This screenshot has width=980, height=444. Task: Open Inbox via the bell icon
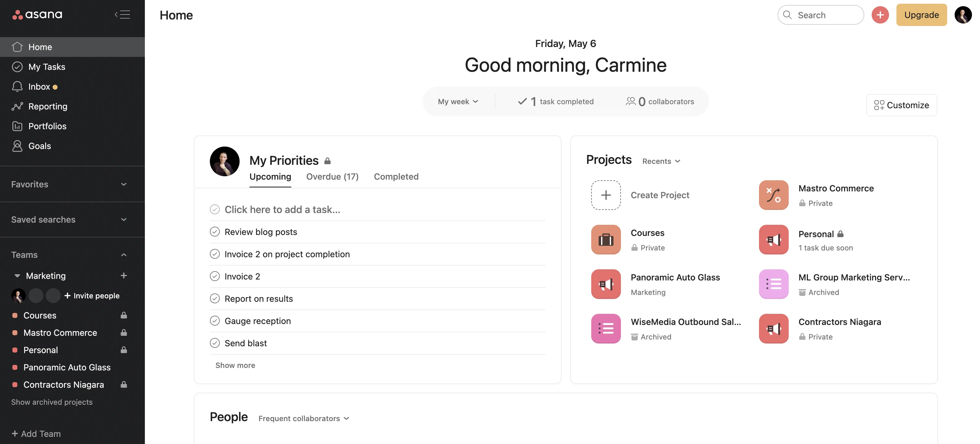[x=17, y=86]
